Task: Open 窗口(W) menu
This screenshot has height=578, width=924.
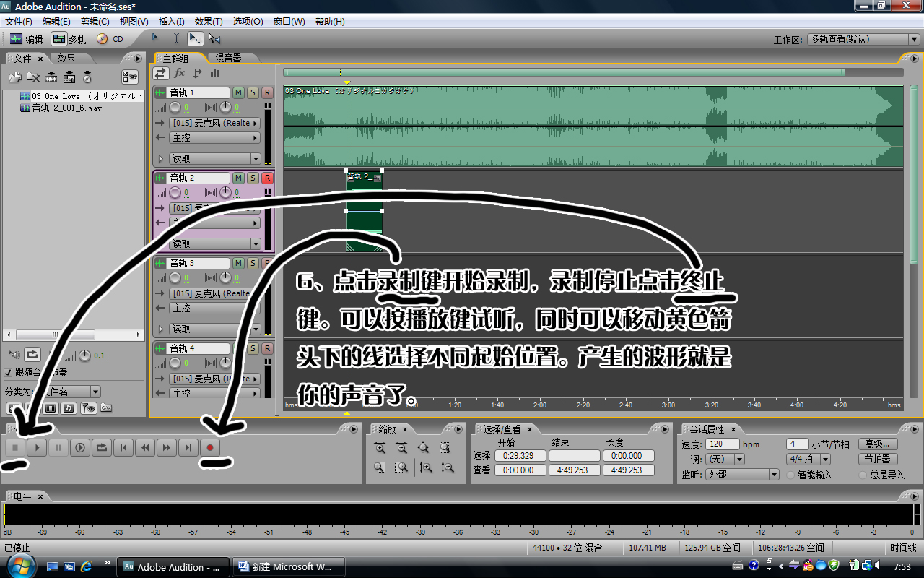Action: 289,22
